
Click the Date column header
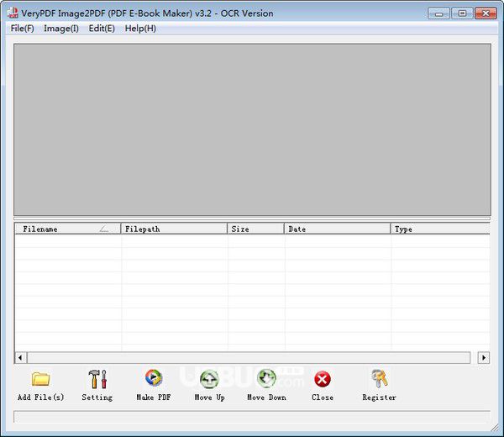(x=338, y=229)
